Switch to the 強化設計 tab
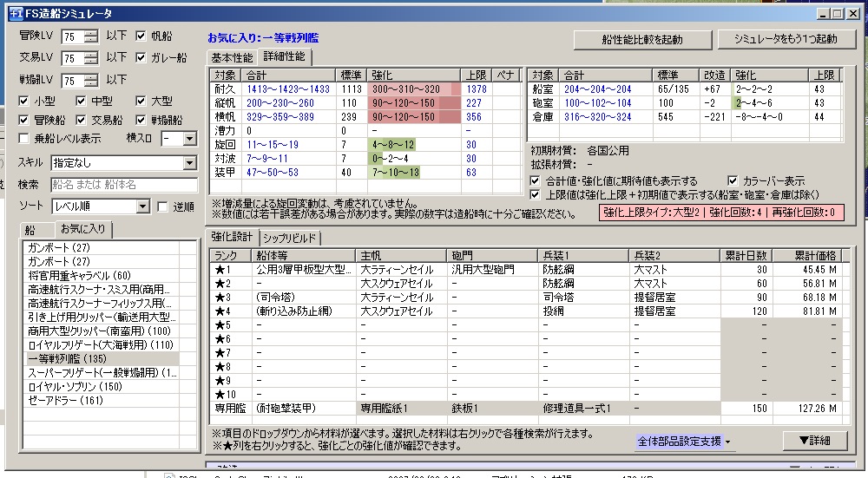The width and height of the screenshot is (868, 478). click(232, 237)
